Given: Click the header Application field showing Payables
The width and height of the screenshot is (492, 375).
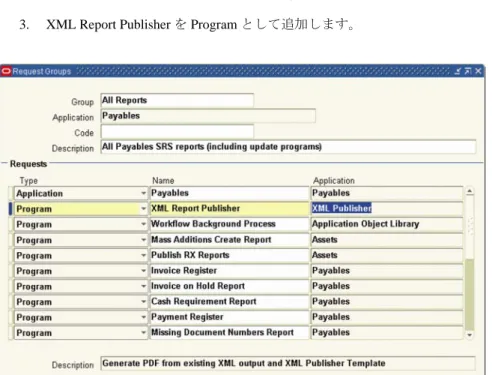Looking at the screenshot, I should tap(208, 116).
